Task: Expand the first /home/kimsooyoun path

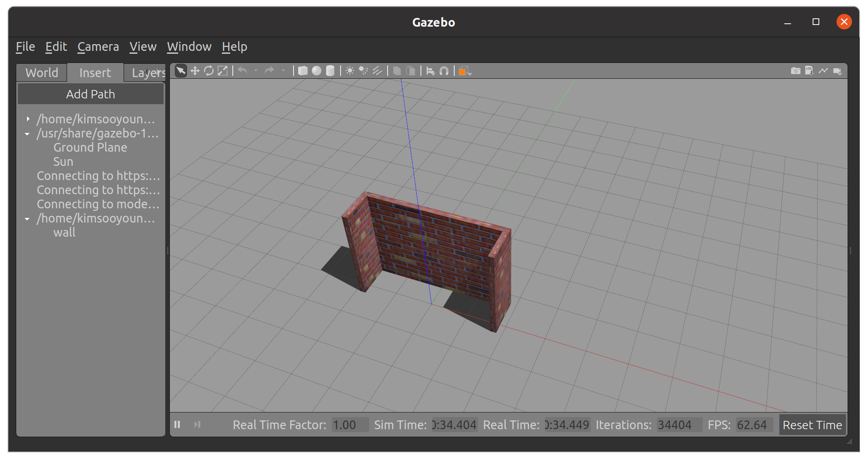Action: click(x=28, y=119)
